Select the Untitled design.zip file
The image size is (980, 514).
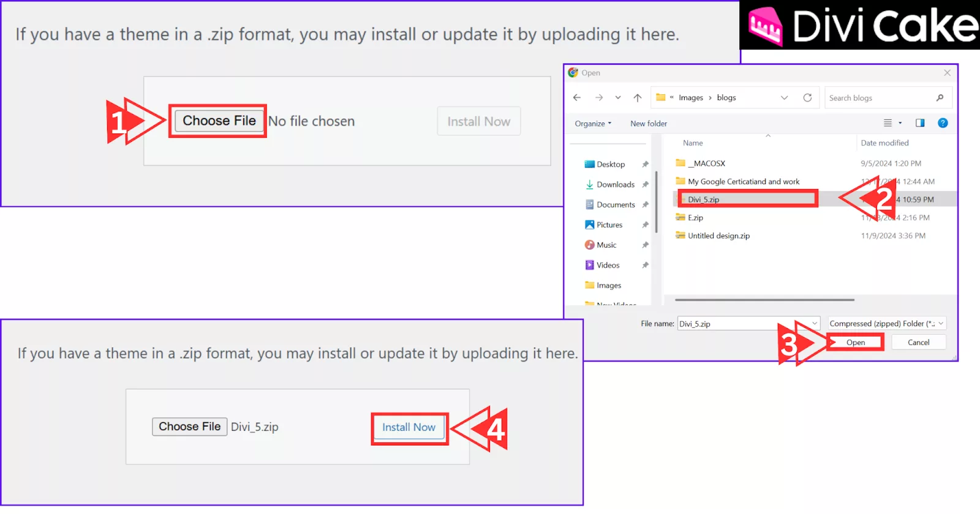click(712, 236)
